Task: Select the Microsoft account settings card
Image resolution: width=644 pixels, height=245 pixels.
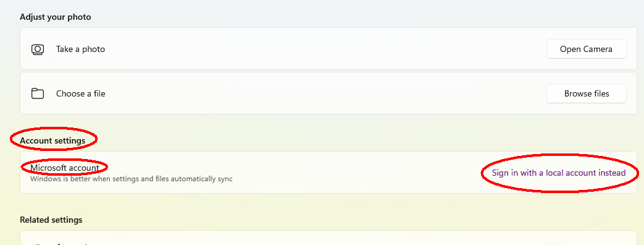Action: (328, 172)
